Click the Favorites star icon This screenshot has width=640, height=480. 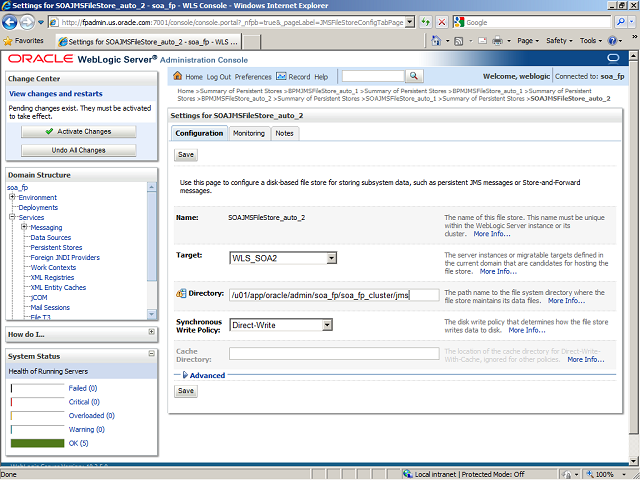click(8, 41)
